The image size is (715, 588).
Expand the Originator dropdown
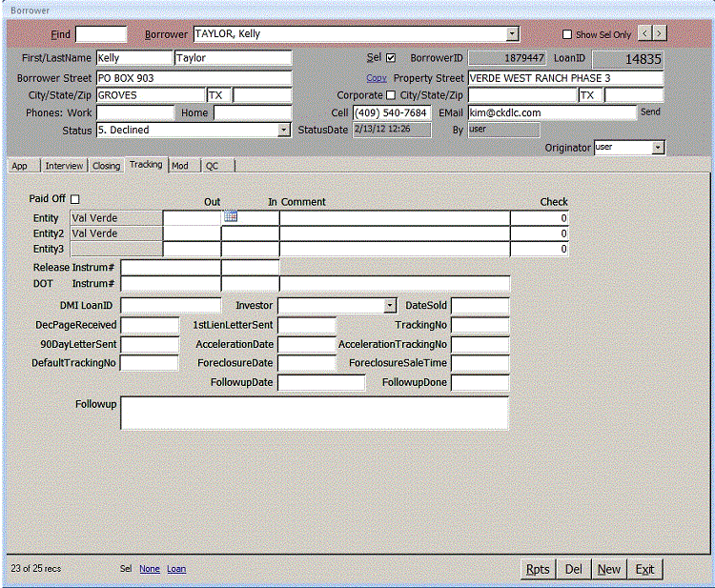point(658,148)
